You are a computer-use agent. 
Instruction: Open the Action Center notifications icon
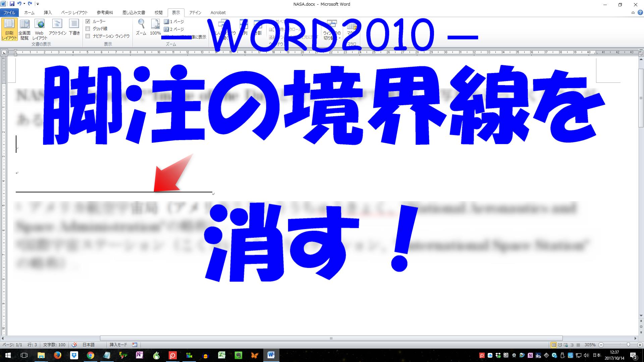click(x=634, y=356)
